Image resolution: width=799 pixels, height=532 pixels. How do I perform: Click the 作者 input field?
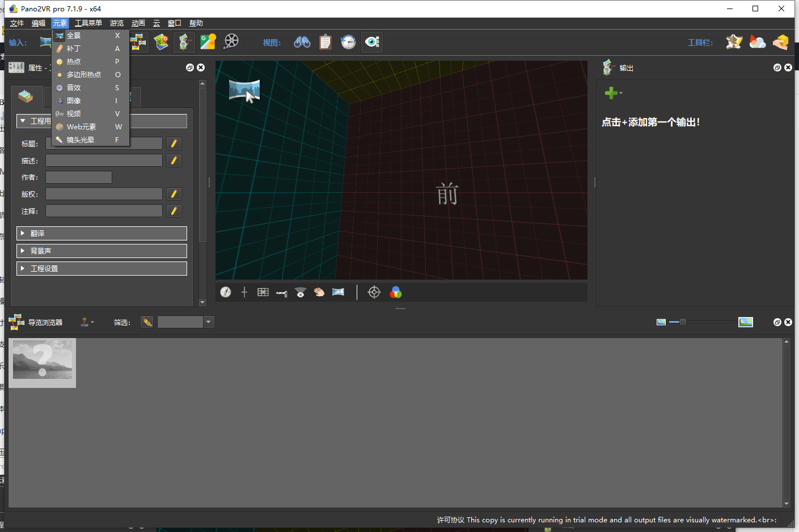(79, 178)
